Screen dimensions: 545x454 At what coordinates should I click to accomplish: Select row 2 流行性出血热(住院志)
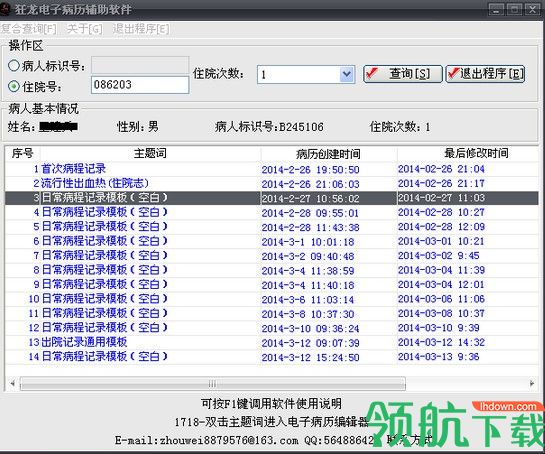tap(272, 184)
